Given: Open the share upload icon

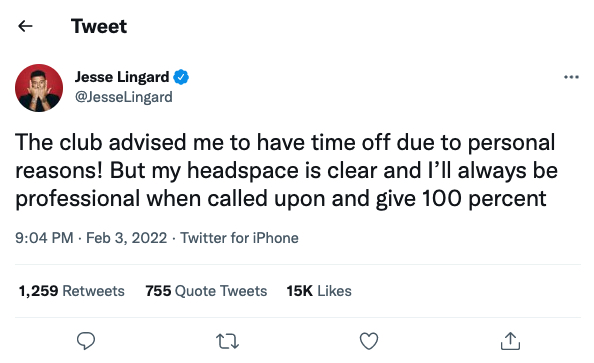Looking at the screenshot, I should tap(510, 341).
